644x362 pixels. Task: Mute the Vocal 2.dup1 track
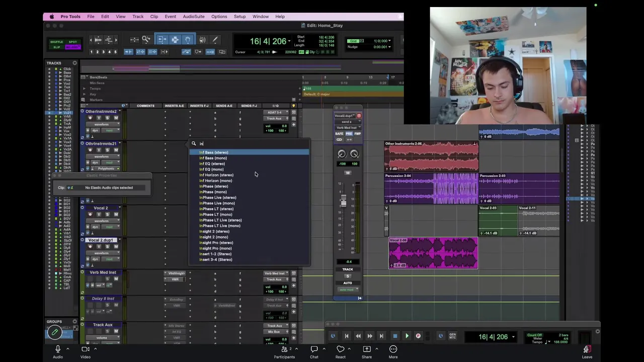coord(116,246)
